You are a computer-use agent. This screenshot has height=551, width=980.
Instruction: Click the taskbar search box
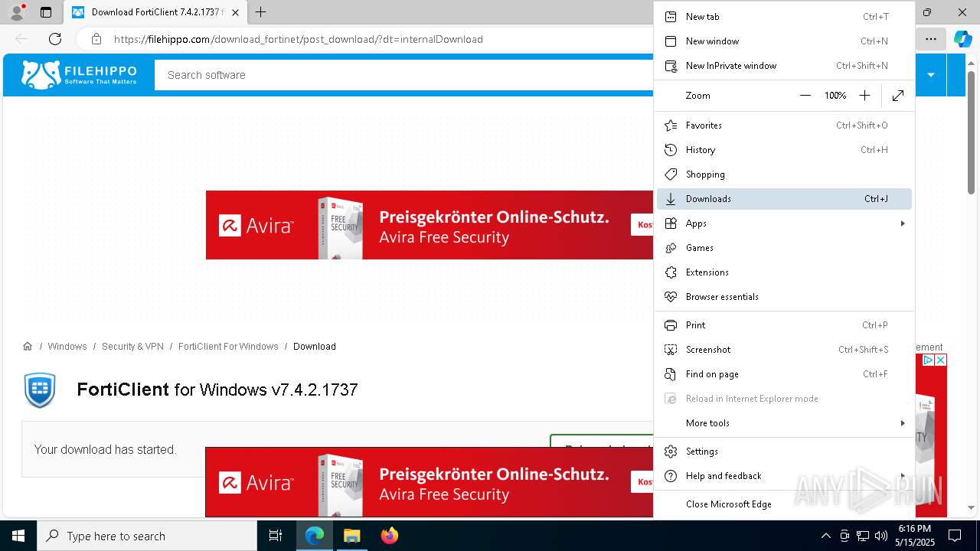coord(147,536)
